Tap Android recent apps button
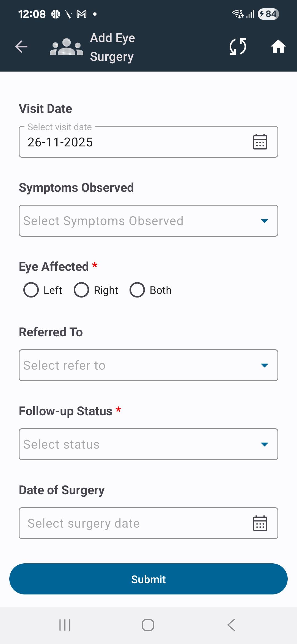The width and height of the screenshot is (297, 644). point(65,625)
